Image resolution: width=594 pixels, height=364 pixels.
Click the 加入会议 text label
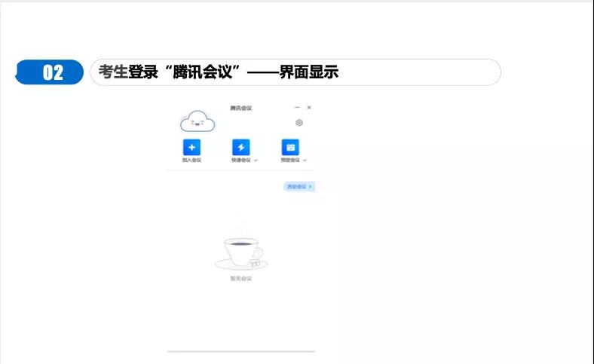[x=191, y=161]
